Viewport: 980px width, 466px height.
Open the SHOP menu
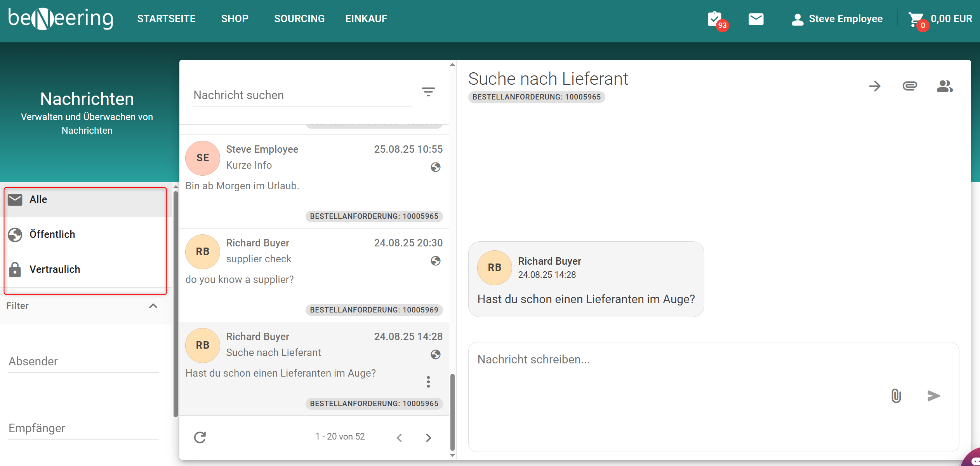click(235, 19)
